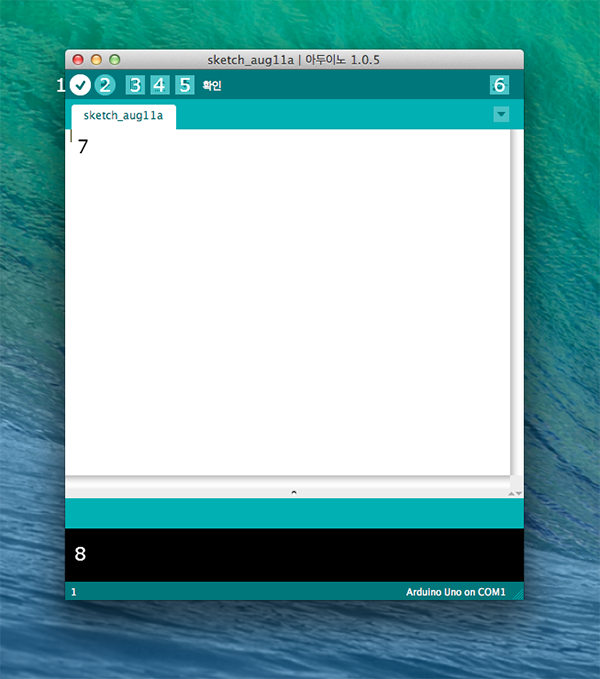The height and width of the screenshot is (679, 600).
Task: Click the round Upload button beside Verify
Action: (x=105, y=85)
